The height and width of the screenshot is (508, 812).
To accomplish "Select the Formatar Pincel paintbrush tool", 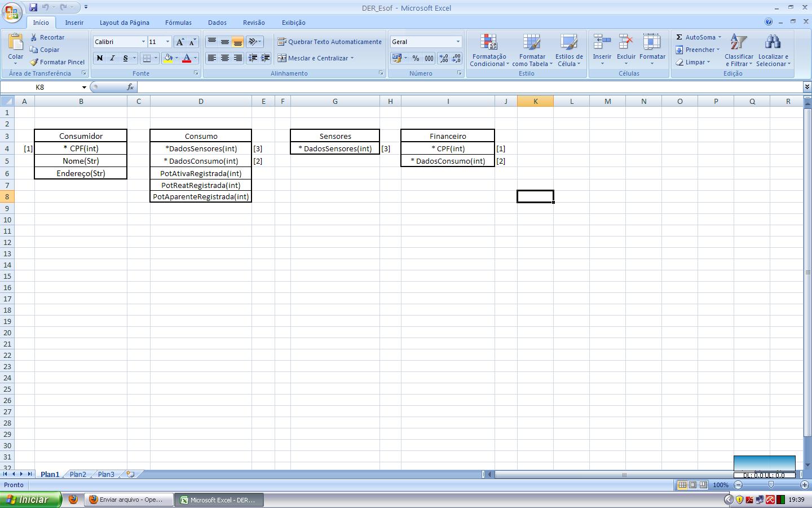I will coord(34,62).
